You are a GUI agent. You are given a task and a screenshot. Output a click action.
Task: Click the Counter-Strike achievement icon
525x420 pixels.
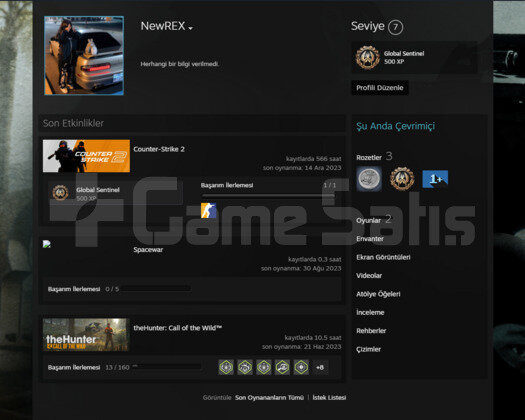point(208,210)
